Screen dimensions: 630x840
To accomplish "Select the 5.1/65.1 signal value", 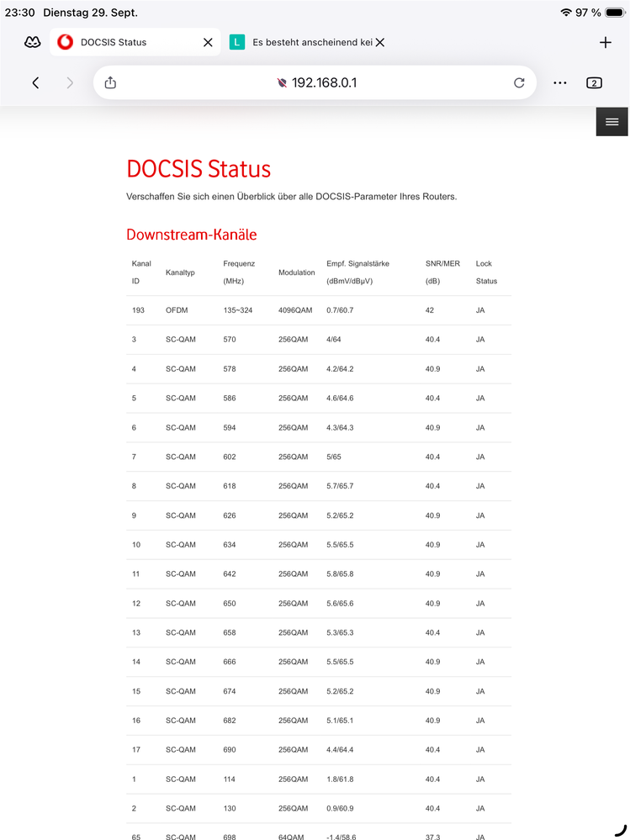I will tap(340, 721).
